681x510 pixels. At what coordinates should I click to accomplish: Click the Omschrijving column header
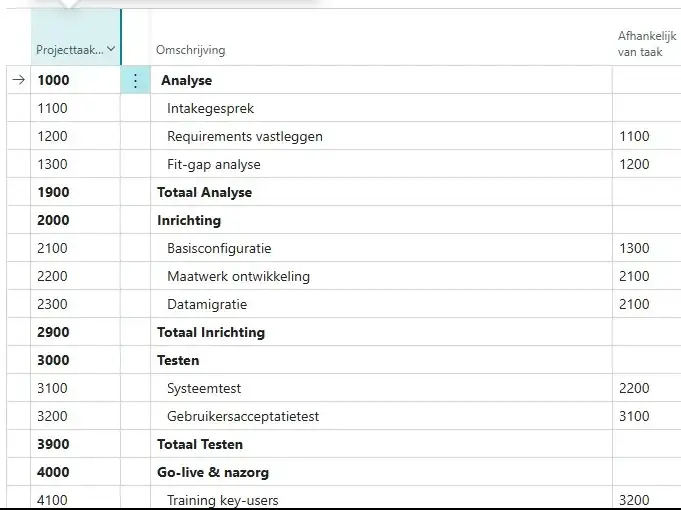(191, 50)
